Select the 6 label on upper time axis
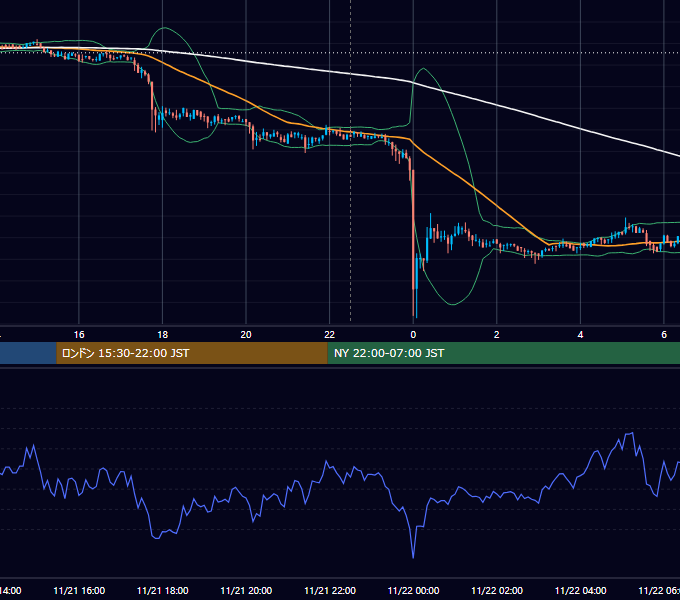 click(x=664, y=335)
